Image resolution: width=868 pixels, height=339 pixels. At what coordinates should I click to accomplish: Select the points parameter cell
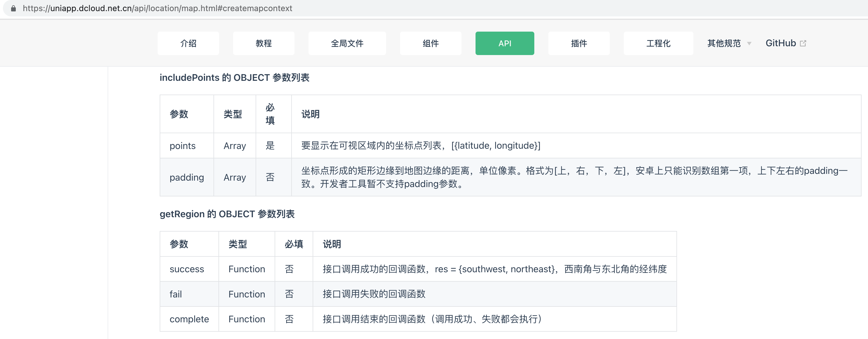[182, 145]
